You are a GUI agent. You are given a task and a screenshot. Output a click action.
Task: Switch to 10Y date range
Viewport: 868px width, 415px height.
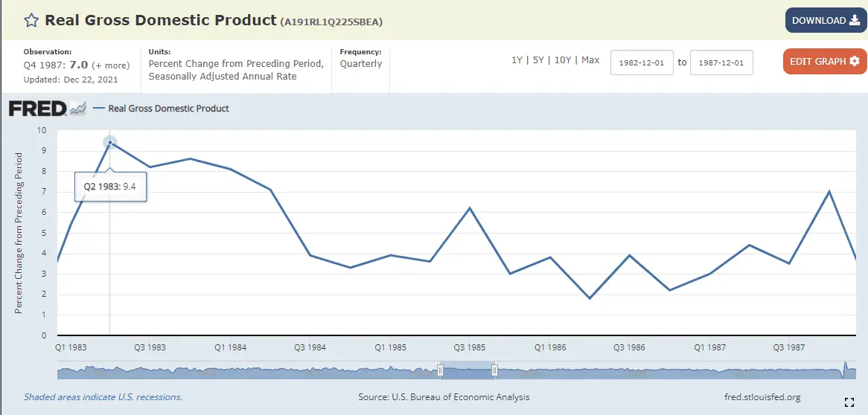563,60
